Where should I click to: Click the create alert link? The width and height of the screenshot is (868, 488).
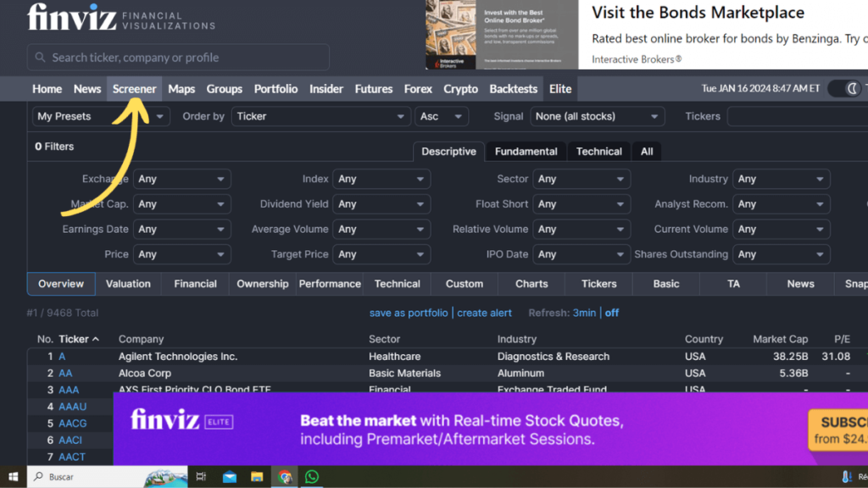click(x=484, y=313)
